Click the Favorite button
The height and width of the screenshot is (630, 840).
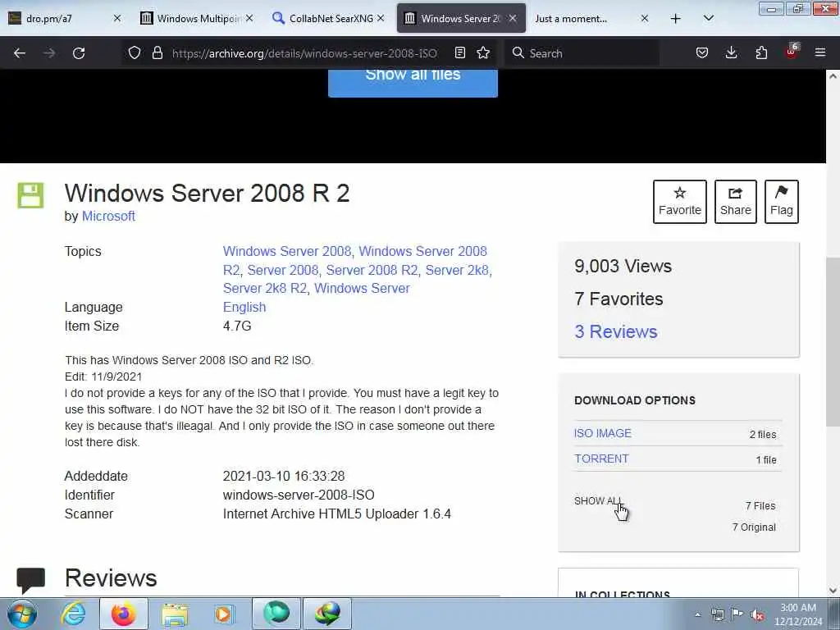(x=680, y=202)
